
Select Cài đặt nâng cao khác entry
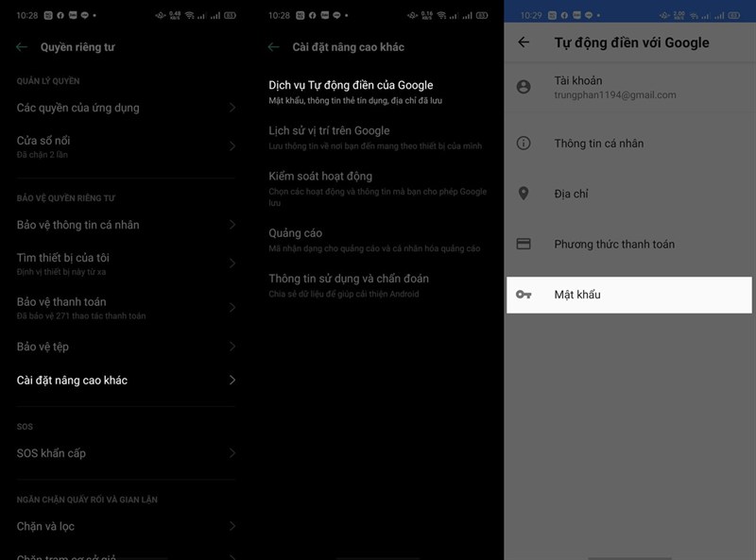tap(126, 381)
